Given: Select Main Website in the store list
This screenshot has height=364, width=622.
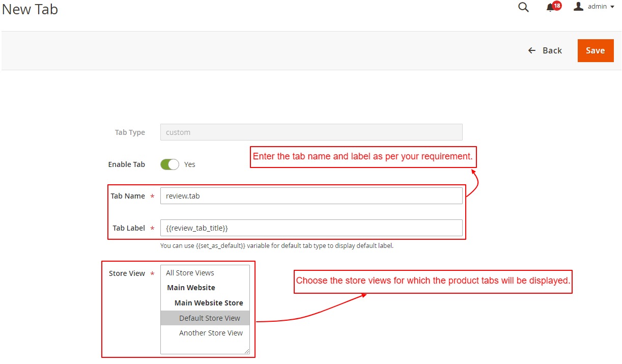Looking at the screenshot, I should pos(191,288).
